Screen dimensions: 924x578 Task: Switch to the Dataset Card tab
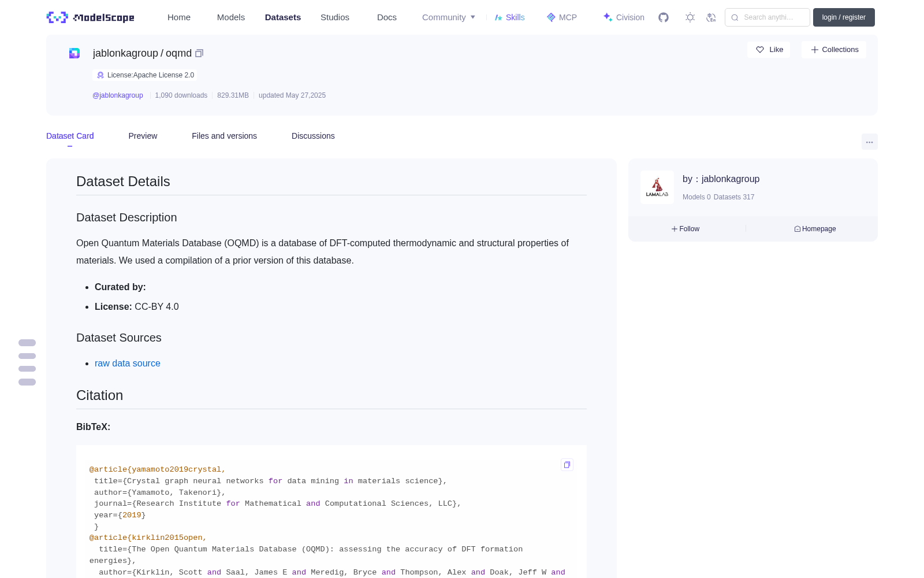pyautogui.click(x=70, y=136)
